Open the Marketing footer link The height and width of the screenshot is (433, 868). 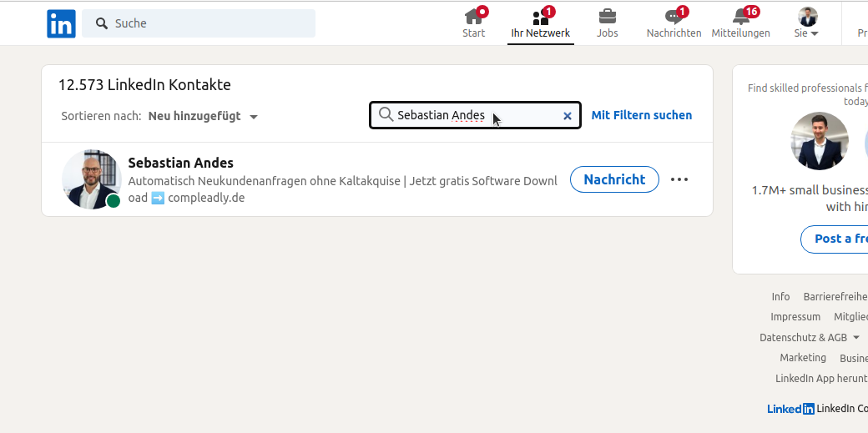click(x=803, y=358)
